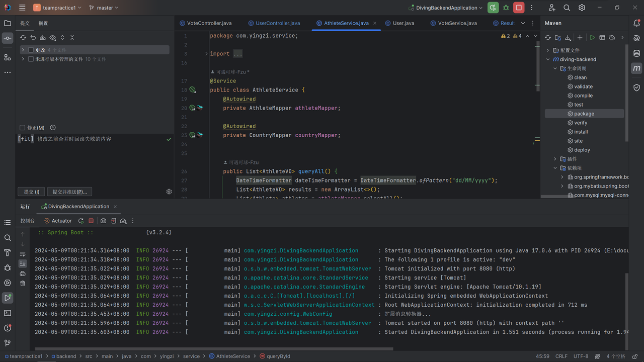Image resolution: width=644 pixels, height=362 pixels.
Task: Stop the running application with red stop button
Action: click(519, 8)
